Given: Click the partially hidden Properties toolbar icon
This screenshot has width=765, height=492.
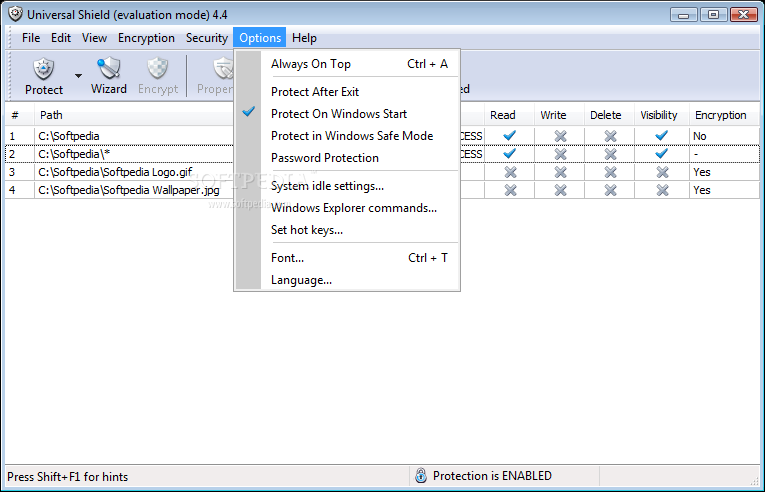Looking at the screenshot, I should coord(223,68).
